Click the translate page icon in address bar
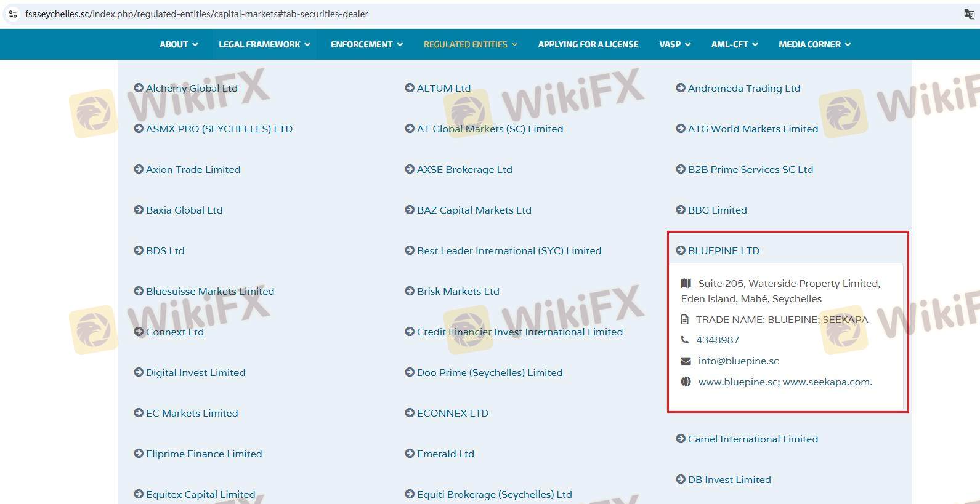Image resolution: width=980 pixels, height=504 pixels. point(968,14)
